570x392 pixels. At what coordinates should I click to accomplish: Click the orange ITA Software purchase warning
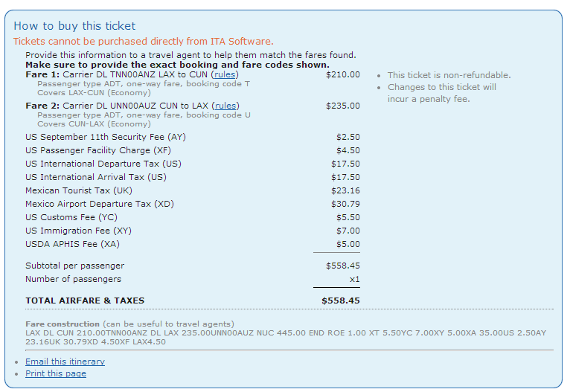point(143,42)
